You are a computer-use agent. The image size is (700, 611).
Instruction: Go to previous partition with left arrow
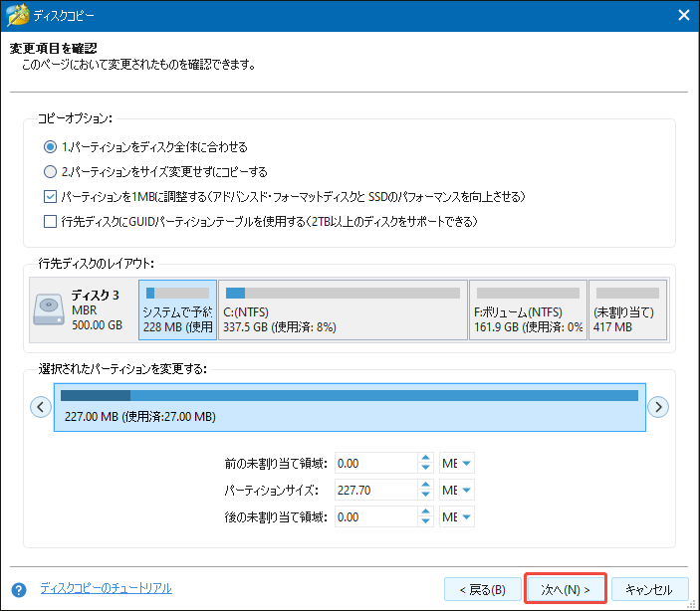click(x=41, y=407)
